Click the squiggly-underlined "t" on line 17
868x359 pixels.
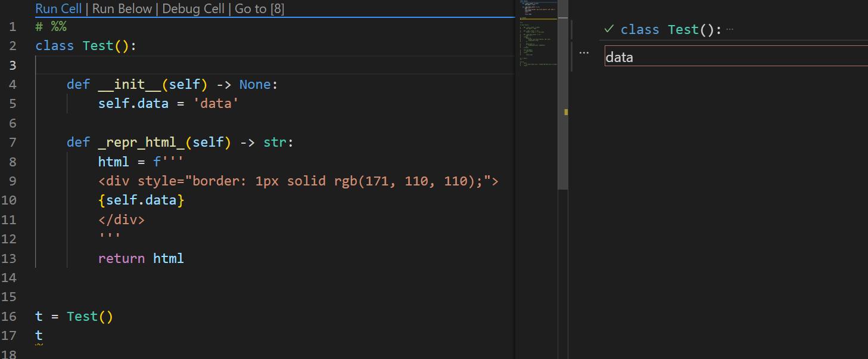pyautogui.click(x=38, y=335)
